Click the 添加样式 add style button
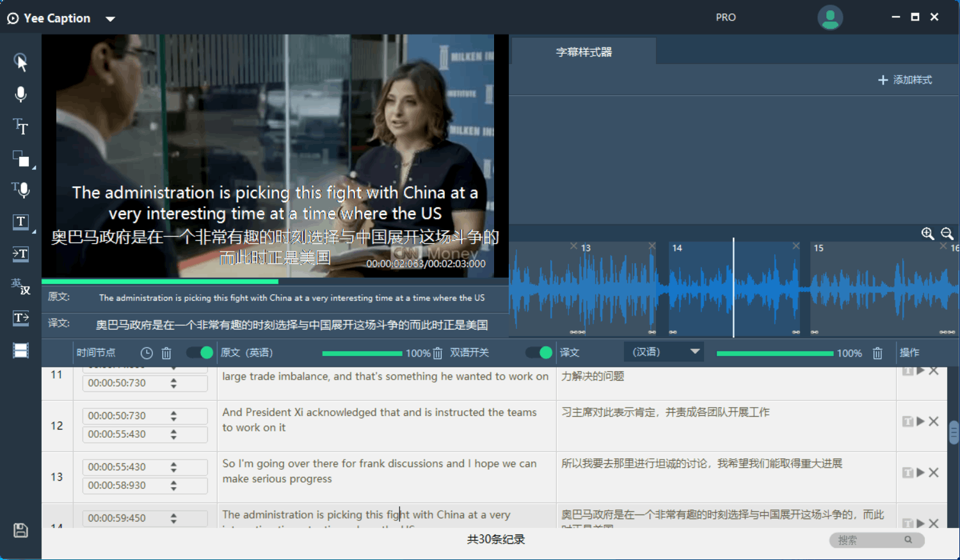This screenshot has height=560, width=960. point(905,80)
